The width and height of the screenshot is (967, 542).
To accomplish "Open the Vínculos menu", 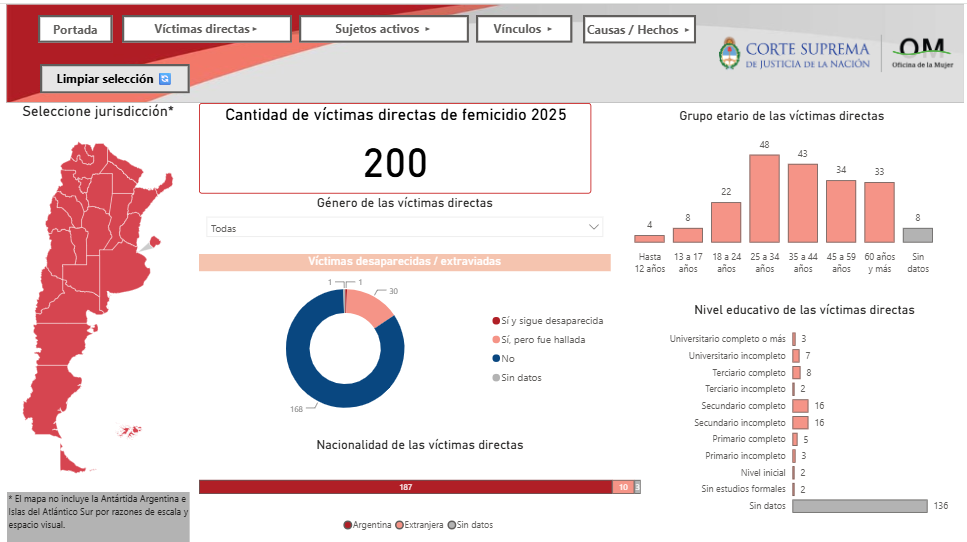I will pyautogui.click(x=524, y=29).
